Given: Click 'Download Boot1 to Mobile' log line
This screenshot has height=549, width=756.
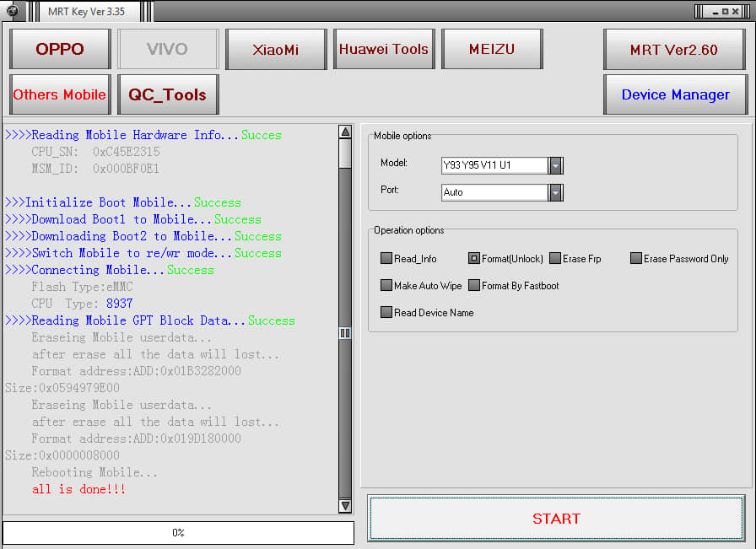Looking at the screenshot, I should pyautogui.click(x=133, y=219).
